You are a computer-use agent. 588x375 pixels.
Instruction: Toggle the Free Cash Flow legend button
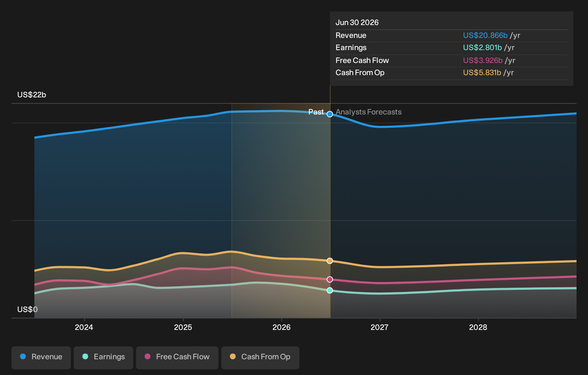pos(177,357)
